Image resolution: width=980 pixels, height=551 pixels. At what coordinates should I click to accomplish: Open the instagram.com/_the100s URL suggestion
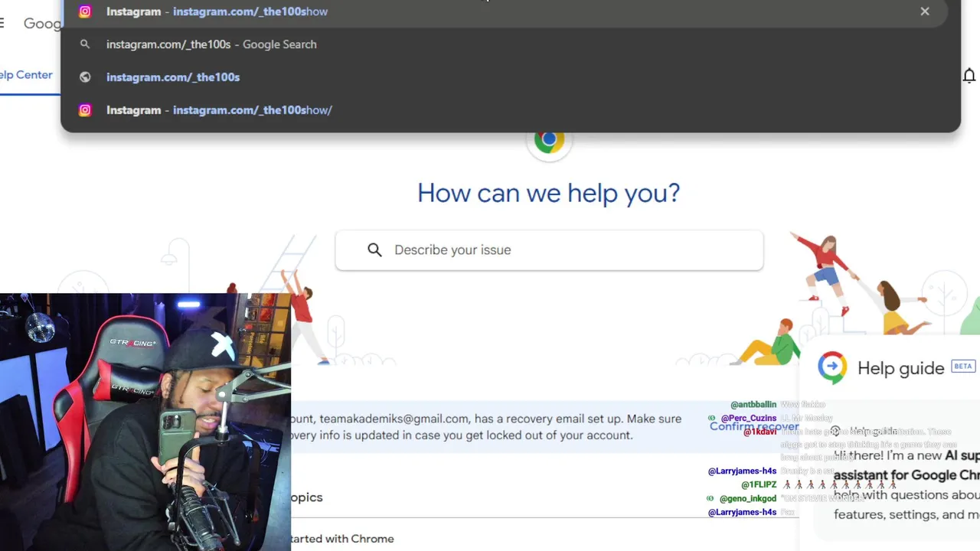pyautogui.click(x=510, y=77)
